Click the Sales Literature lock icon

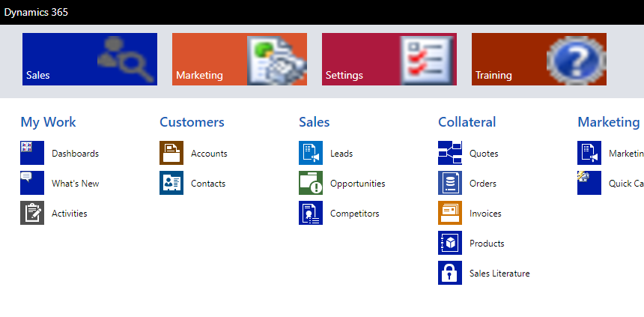(x=450, y=273)
